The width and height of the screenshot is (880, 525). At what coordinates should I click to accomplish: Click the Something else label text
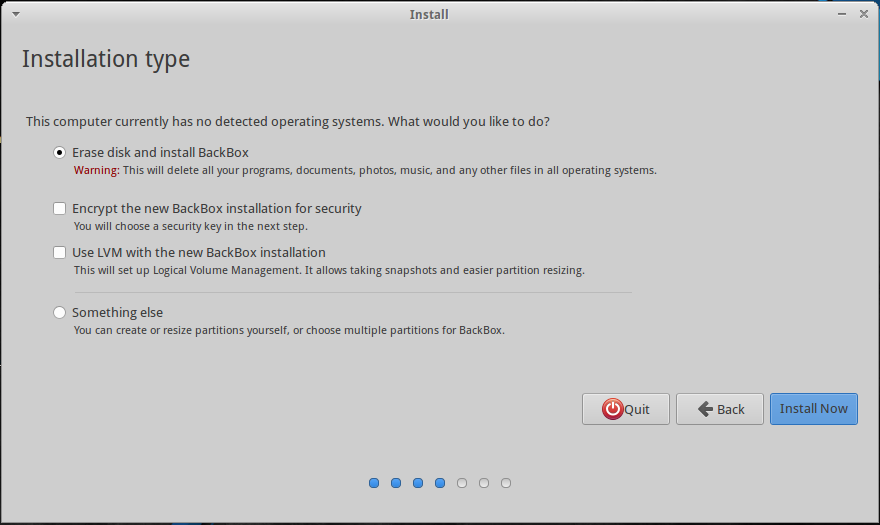[x=117, y=312]
